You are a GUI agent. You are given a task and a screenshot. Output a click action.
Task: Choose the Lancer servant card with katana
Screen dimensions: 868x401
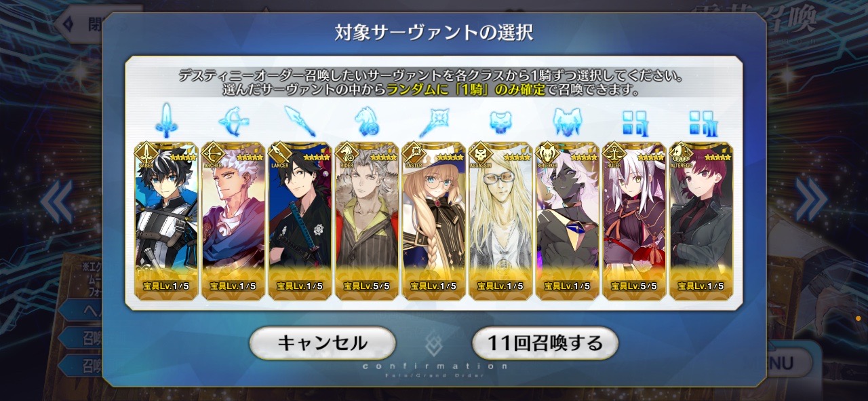pos(299,221)
